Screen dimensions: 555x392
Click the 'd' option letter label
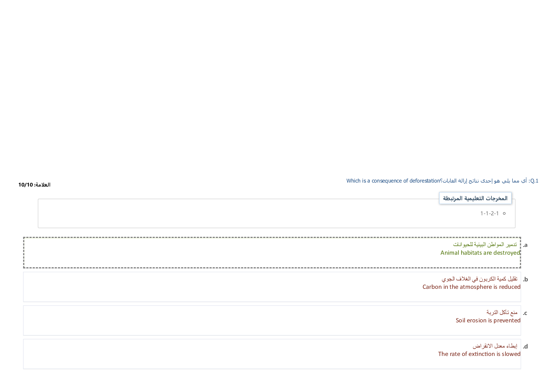pyautogui.click(x=525, y=347)
